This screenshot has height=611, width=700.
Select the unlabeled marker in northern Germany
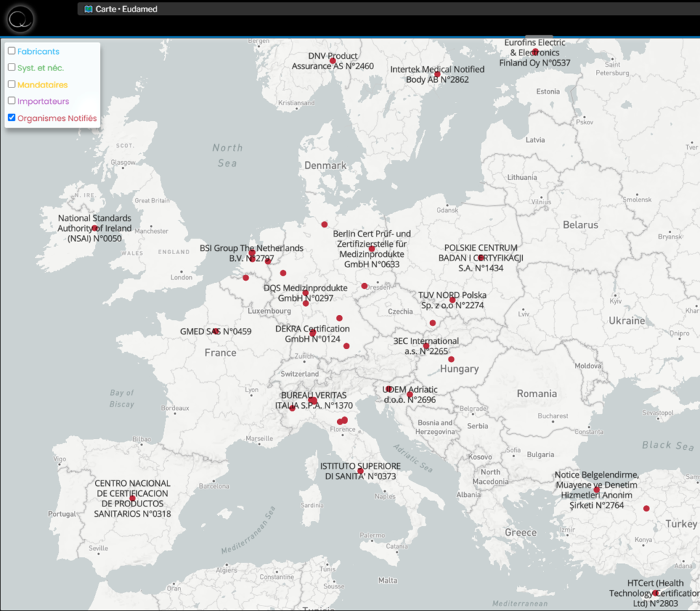tap(325, 224)
